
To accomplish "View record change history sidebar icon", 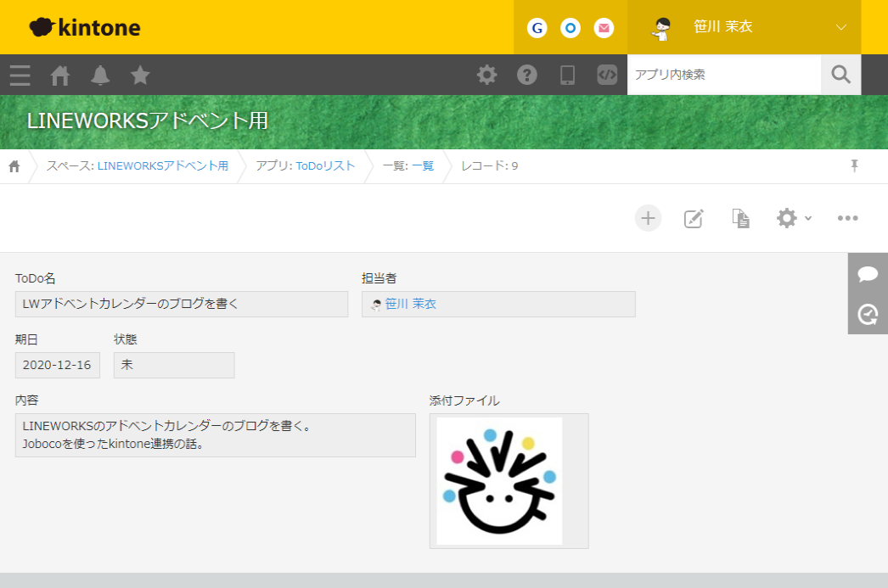I will (x=867, y=315).
